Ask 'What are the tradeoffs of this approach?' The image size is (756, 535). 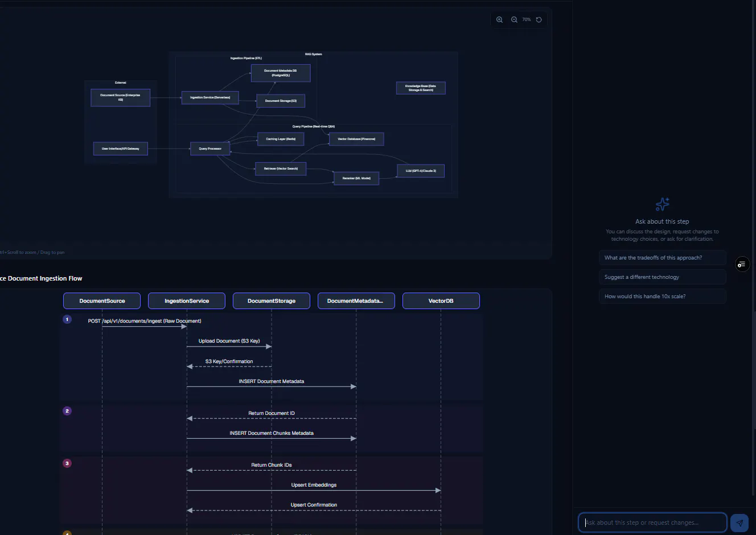[662, 258]
